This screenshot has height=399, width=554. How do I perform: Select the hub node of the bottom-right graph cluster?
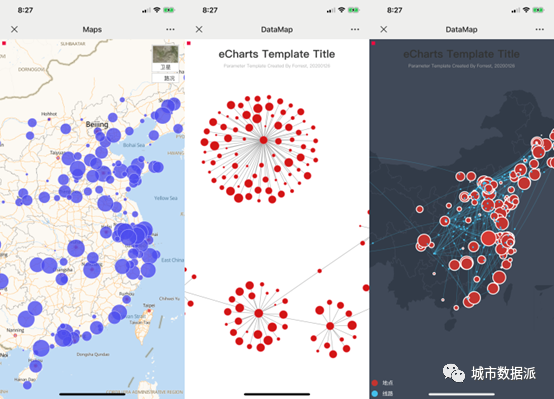coord(330,326)
